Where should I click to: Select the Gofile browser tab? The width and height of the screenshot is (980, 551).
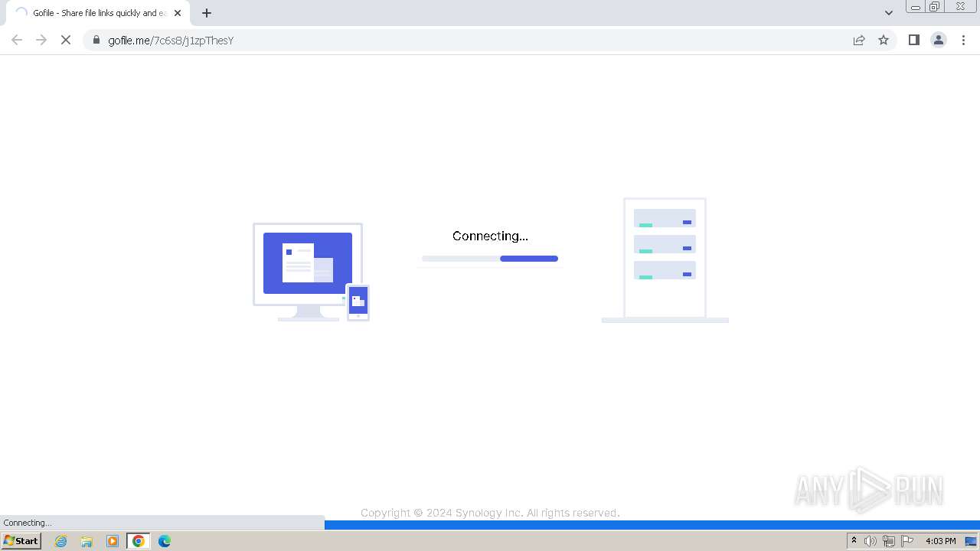(98, 13)
